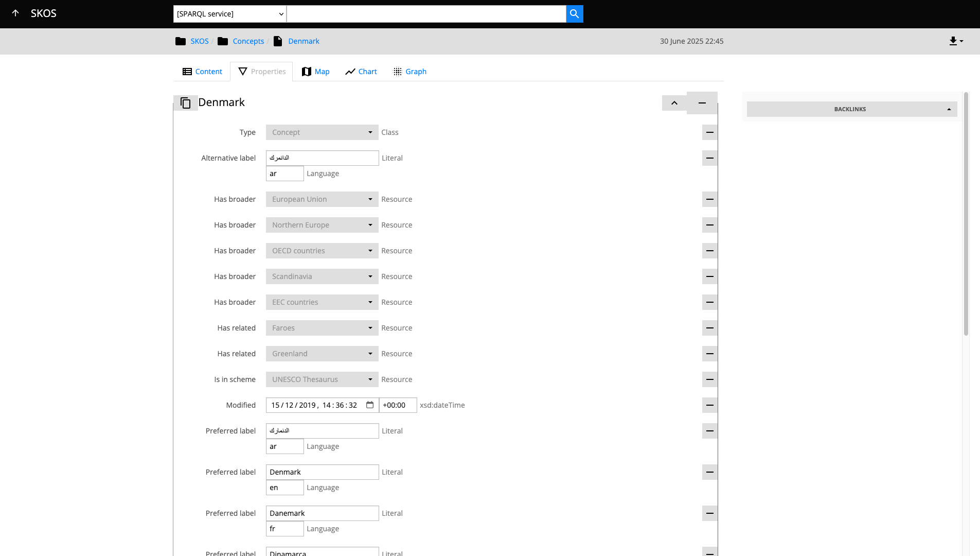Viewport: 980px width, 556px height.
Task: Click the Modified date time field
Action: (x=323, y=405)
